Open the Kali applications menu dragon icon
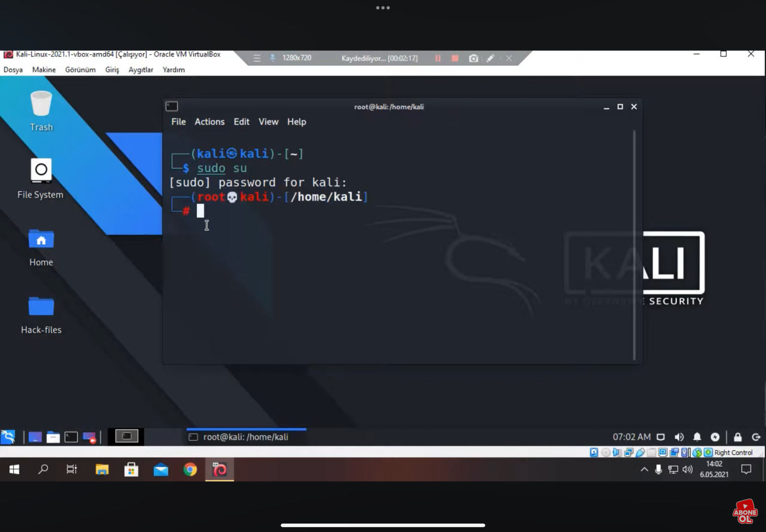 8,437
